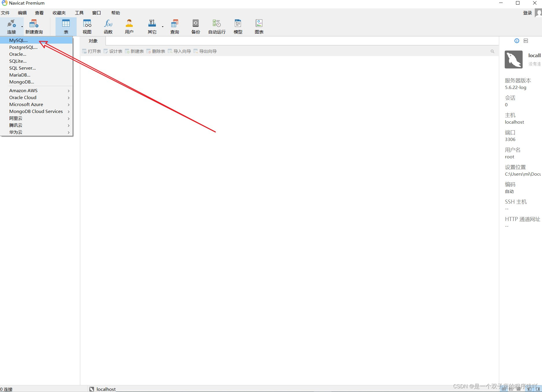Click the user avatar icon beside 登录
Image resolution: width=542 pixels, height=392 pixels.
click(x=538, y=13)
